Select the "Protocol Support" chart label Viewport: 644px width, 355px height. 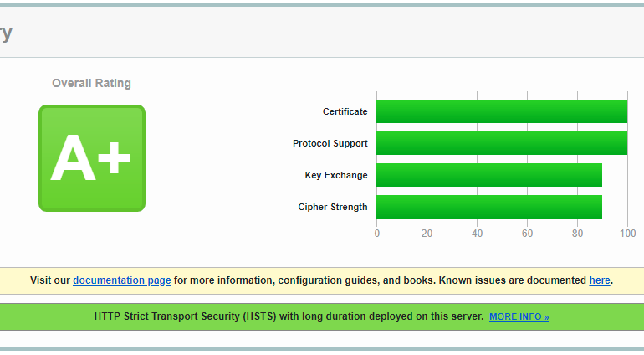click(330, 143)
